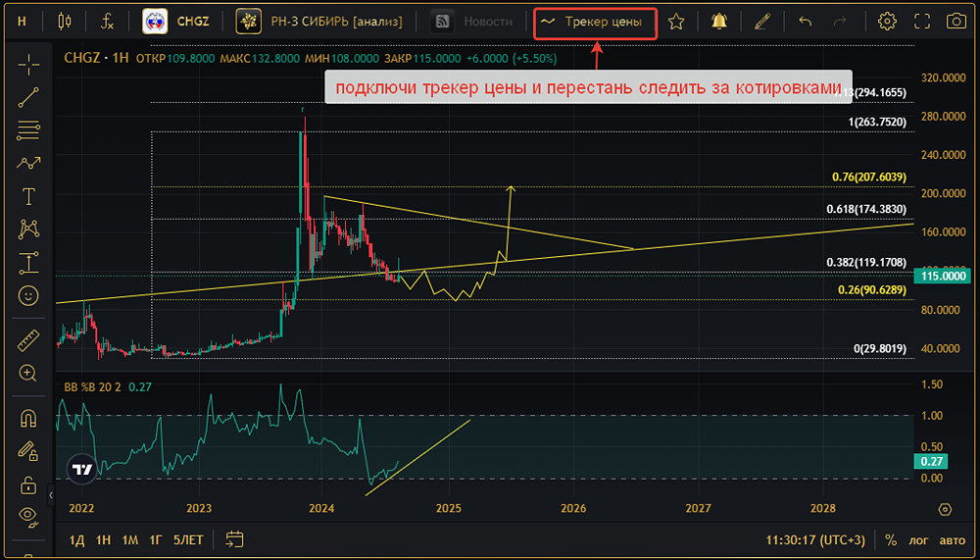
Task: Select the price range measure tool
Action: coord(28,263)
